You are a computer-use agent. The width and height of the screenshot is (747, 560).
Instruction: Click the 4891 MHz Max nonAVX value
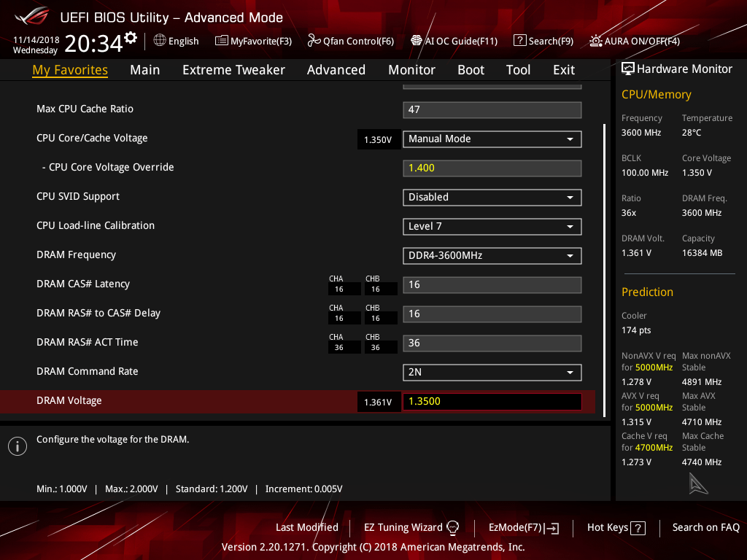701,382
